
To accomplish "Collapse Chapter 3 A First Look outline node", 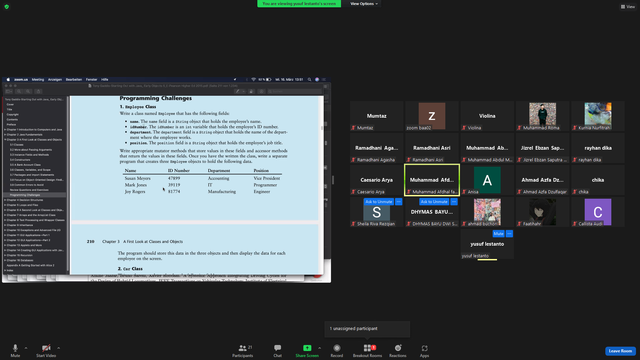I will [x=5, y=140].
